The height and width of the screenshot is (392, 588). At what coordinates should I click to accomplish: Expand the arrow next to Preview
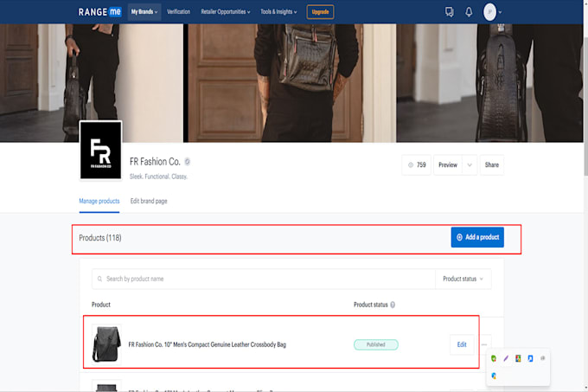(x=470, y=165)
